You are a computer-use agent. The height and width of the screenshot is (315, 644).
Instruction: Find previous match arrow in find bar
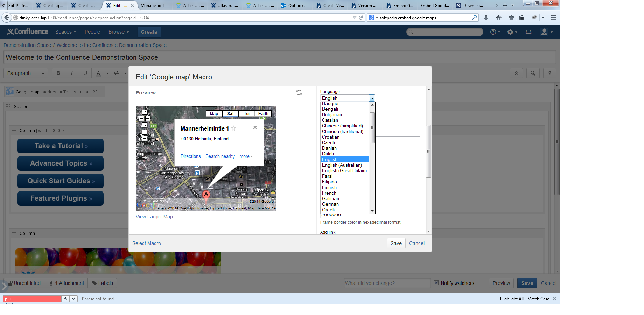point(65,299)
